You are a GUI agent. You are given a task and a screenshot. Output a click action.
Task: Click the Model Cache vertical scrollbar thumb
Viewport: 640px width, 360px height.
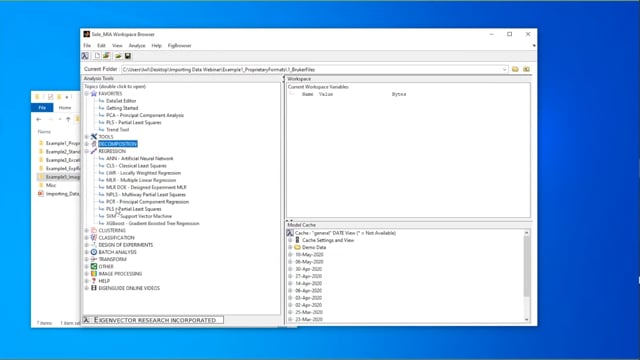pos(527,267)
